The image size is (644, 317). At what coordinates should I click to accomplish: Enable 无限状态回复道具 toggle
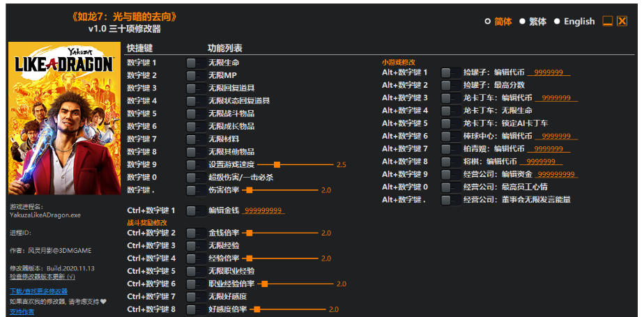pos(195,101)
